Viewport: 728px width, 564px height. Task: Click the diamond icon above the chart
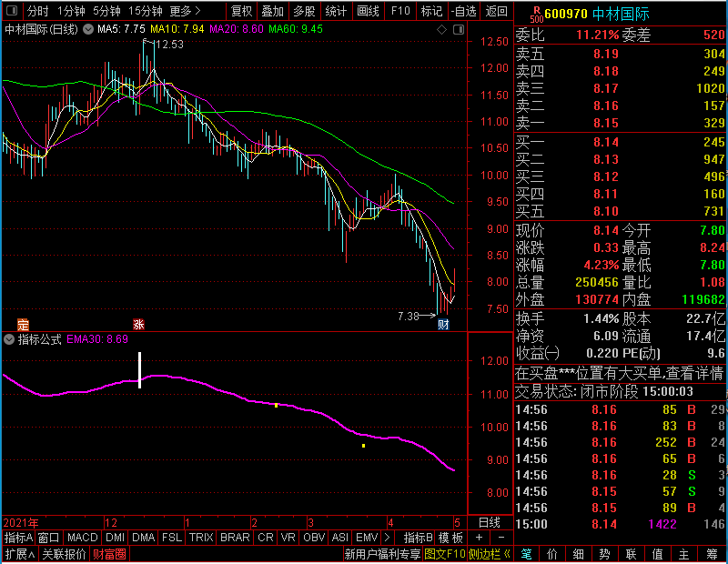441,30
